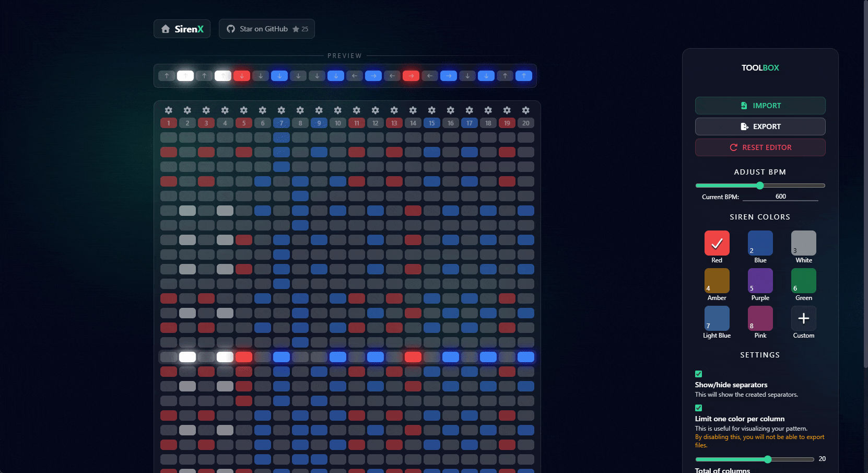Click the gear icon above column 10

pos(337,110)
